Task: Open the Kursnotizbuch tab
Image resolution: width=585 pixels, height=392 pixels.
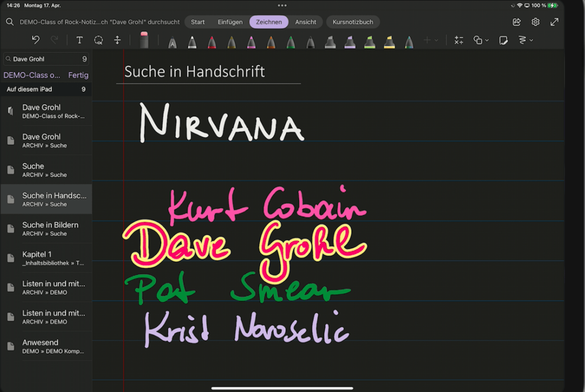Action: pyautogui.click(x=353, y=22)
